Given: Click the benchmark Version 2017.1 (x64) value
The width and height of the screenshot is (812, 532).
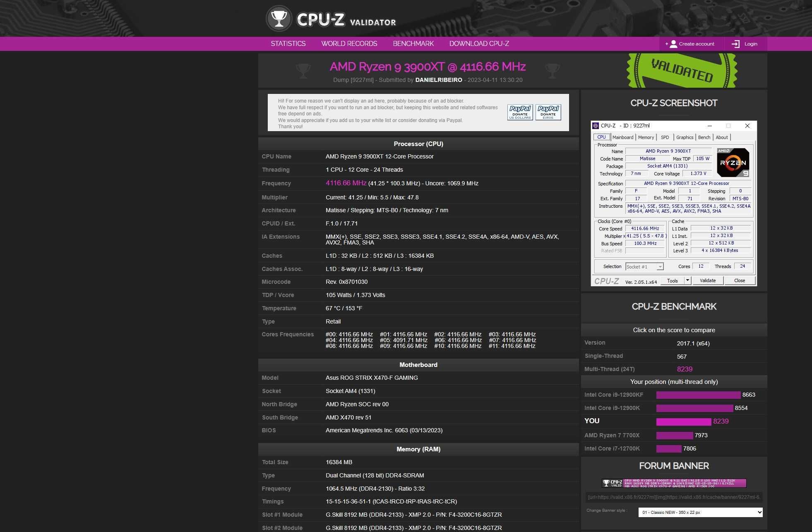Looking at the screenshot, I should pyautogui.click(x=693, y=343).
